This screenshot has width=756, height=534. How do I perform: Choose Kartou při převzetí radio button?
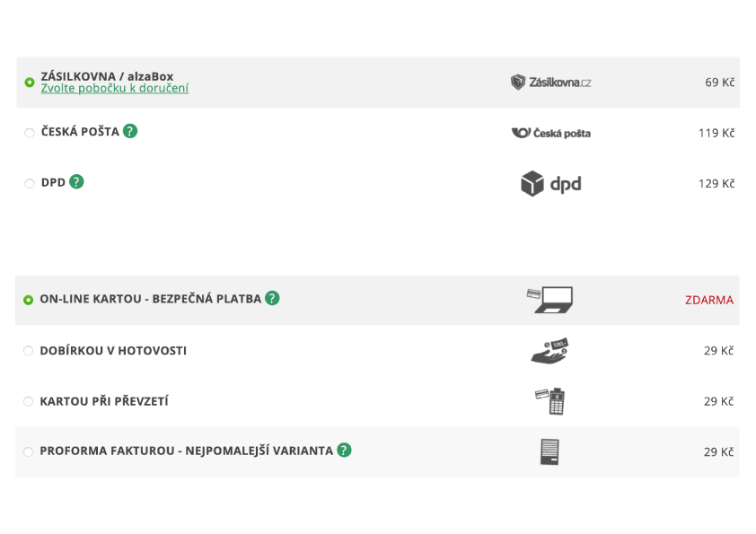(29, 401)
